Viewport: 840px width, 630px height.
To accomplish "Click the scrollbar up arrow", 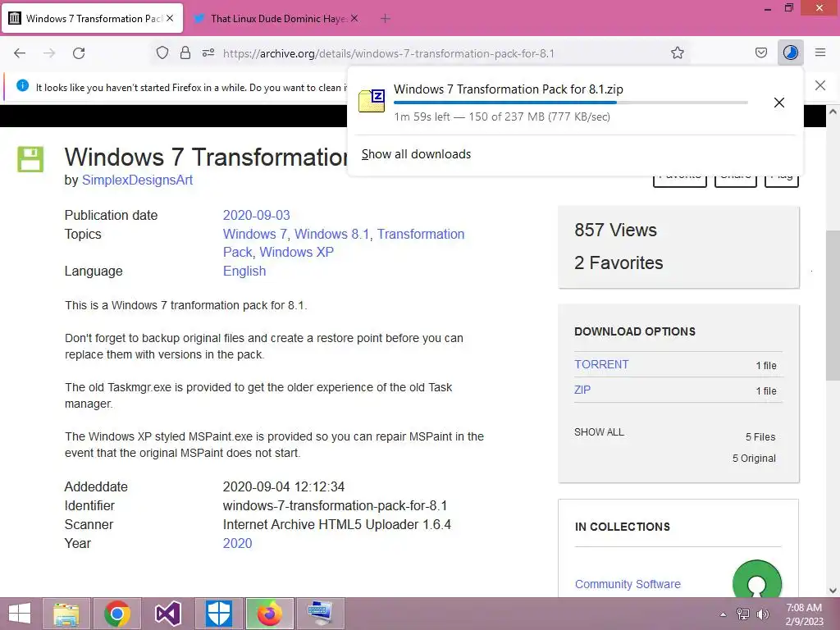I will click(833, 112).
